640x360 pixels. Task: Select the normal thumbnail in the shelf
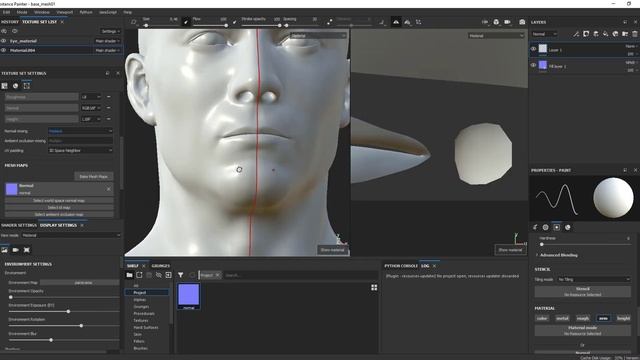coord(189,296)
